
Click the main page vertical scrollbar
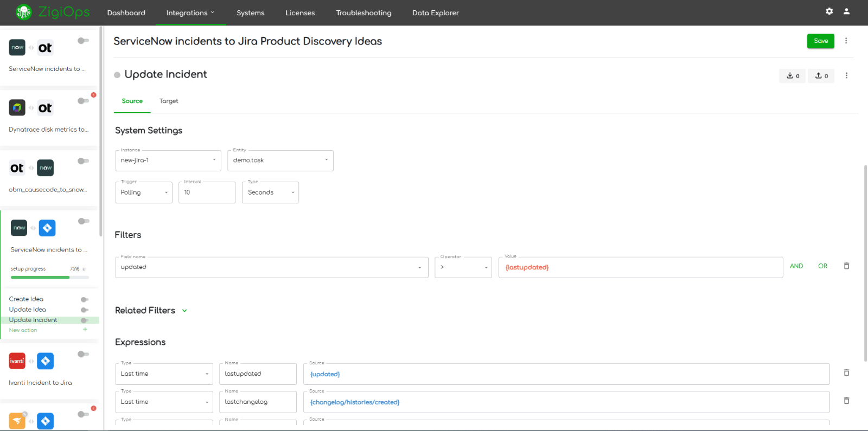click(x=865, y=263)
